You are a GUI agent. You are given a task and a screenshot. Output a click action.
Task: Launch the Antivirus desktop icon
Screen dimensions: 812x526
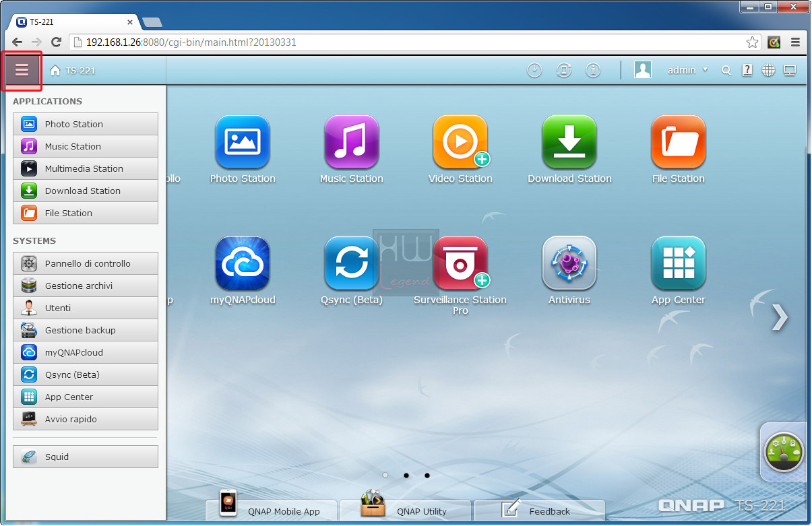pyautogui.click(x=569, y=263)
